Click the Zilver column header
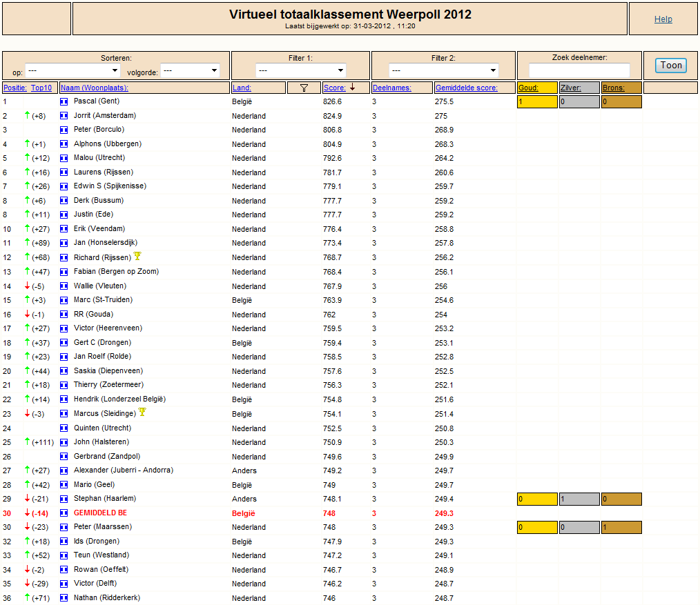700x605 pixels. (x=570, y=88)
